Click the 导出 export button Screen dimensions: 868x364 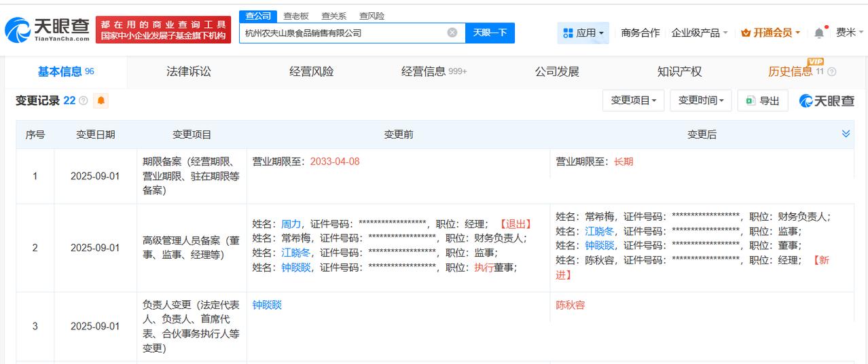point(763,101)
